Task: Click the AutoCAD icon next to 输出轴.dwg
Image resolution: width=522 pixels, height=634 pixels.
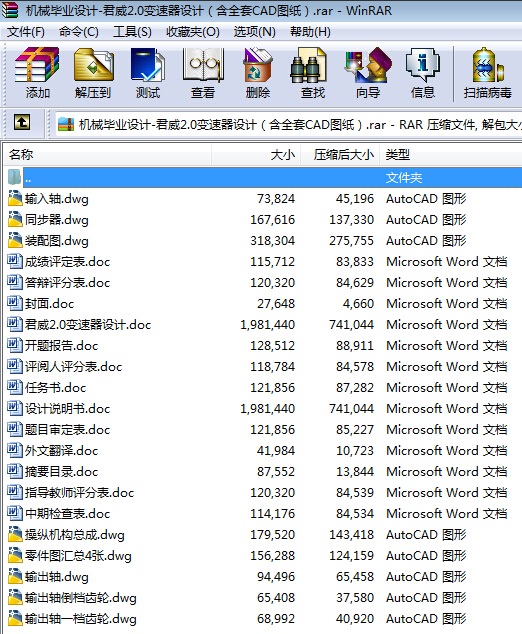Action: [x=15, y=576]
